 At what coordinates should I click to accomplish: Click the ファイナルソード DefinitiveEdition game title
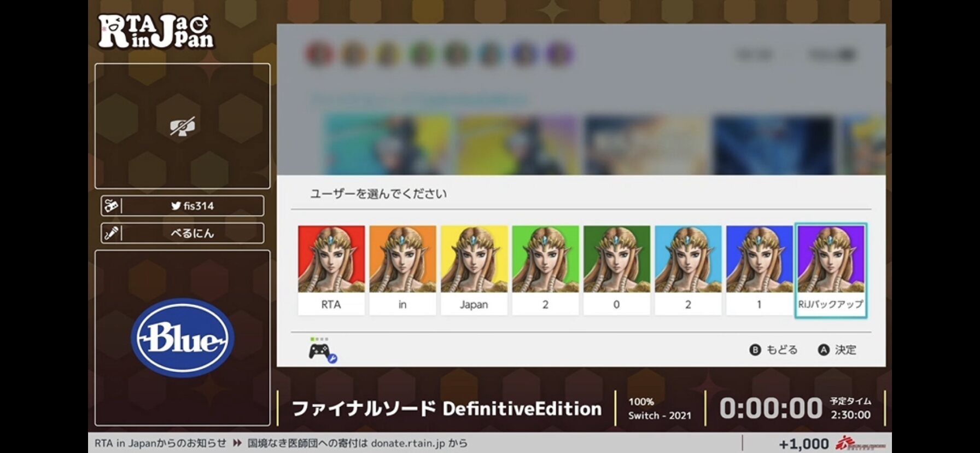(447, 408)
